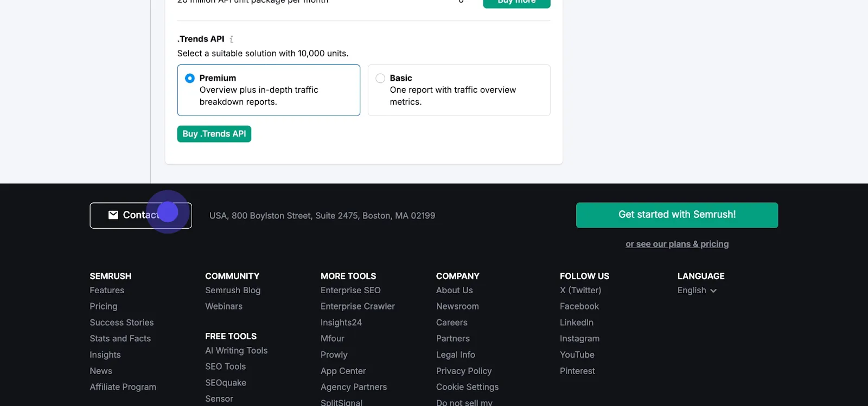The width and height of the screenshot is (868, 406).
Task: Open the Prowly link
Action: click(x=334, y=355)
